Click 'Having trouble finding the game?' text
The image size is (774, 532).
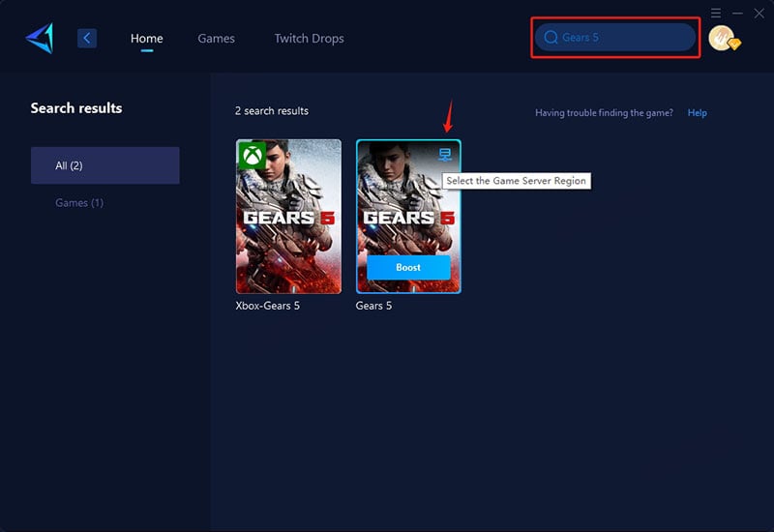tap(604, 112)
